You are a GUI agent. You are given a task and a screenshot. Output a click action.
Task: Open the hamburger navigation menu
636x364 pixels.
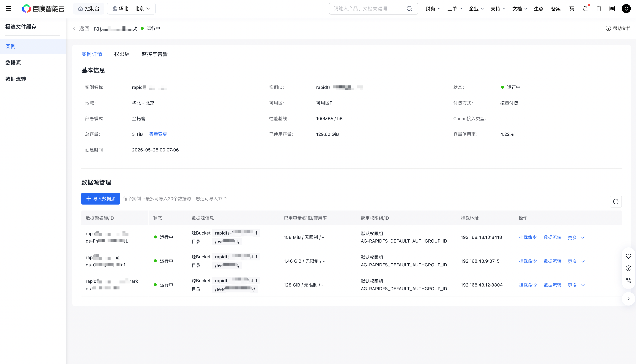(9, 9)
